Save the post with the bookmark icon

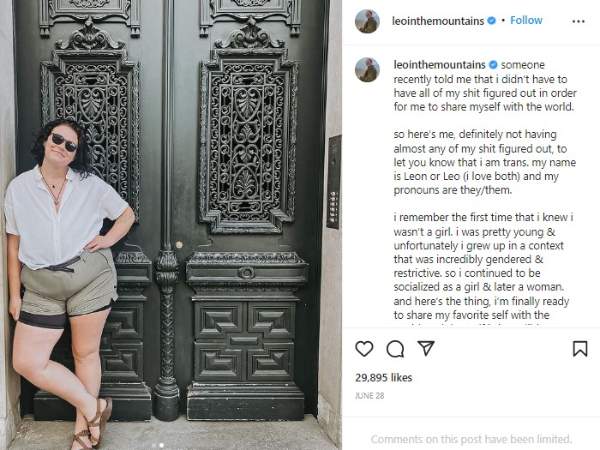(580, 349)
